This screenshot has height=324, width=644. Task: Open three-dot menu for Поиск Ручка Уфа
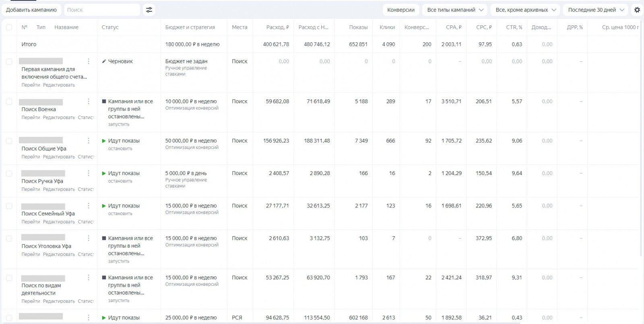click(x=89, y=173)
